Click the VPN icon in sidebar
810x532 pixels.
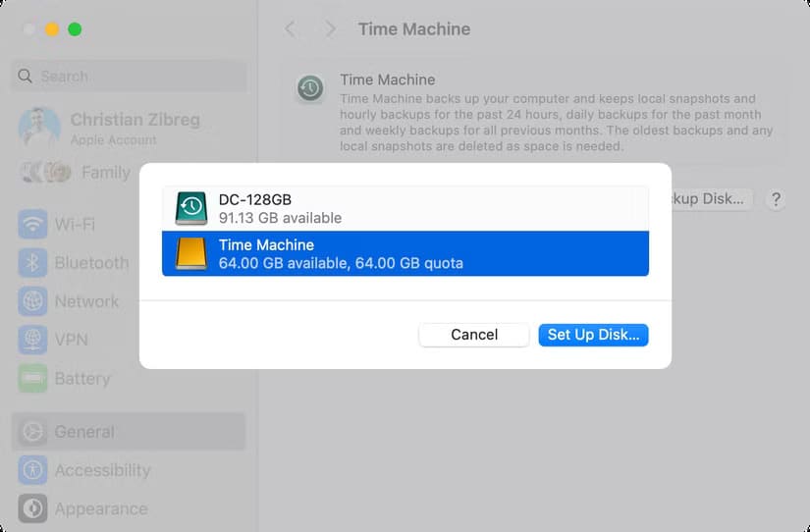[33, 341]
